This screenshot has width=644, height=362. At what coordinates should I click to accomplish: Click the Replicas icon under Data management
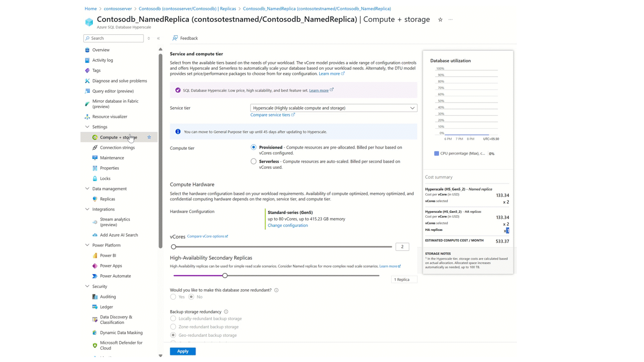[95, 199]
